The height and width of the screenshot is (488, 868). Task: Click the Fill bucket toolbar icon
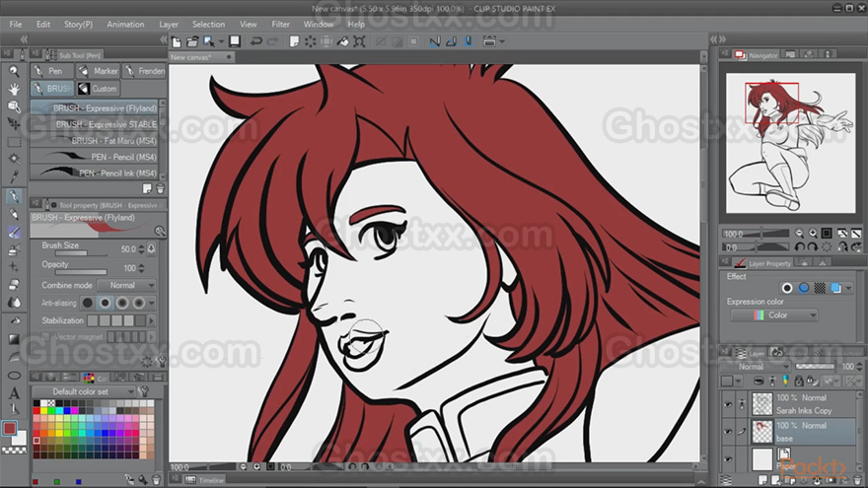343,41
